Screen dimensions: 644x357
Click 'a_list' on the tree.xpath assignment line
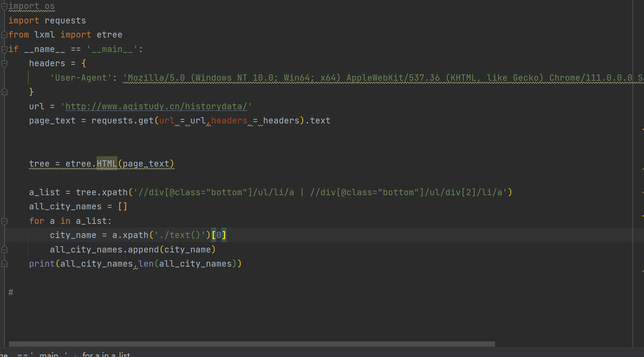click(x=45, y=192)
